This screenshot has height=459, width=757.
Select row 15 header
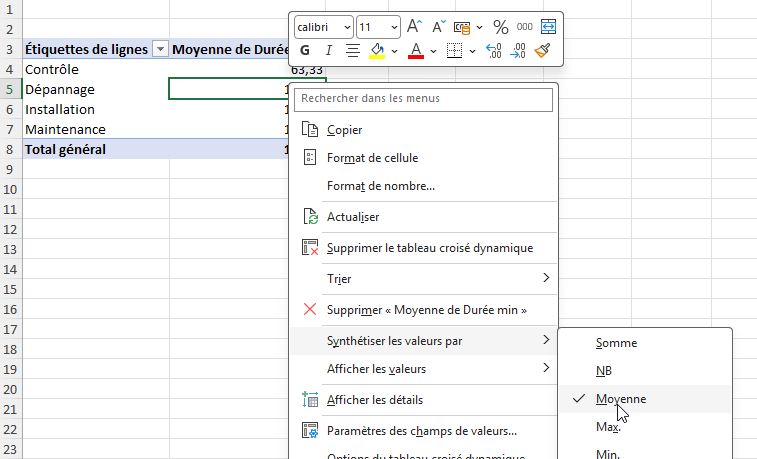click(x=11, y=289)
